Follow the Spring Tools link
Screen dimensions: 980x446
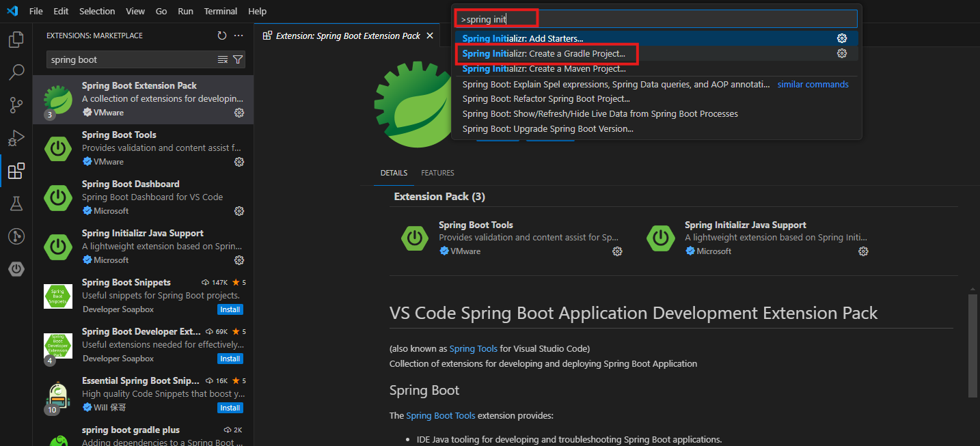click(x=474, y=348)
